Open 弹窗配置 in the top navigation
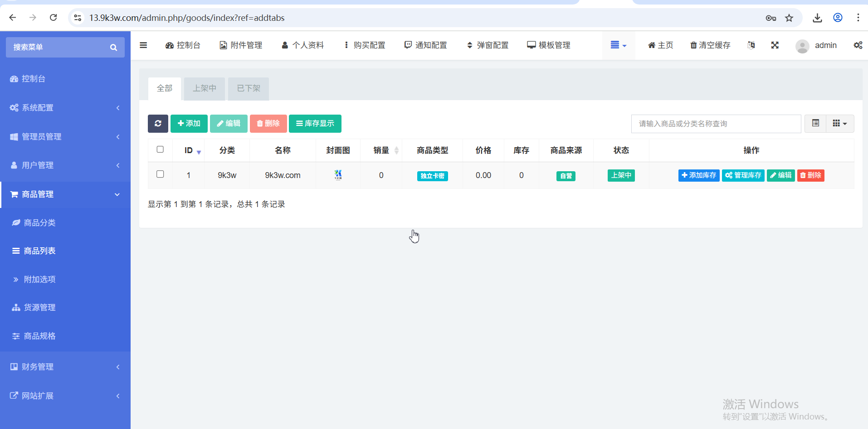868x429 pixels. (488, 45)
